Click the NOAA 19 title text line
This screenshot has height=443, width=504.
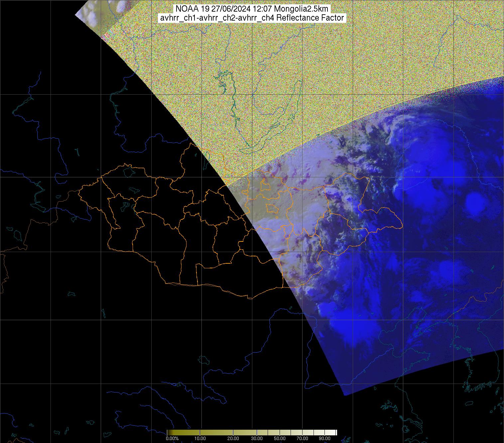pos(252,9)
